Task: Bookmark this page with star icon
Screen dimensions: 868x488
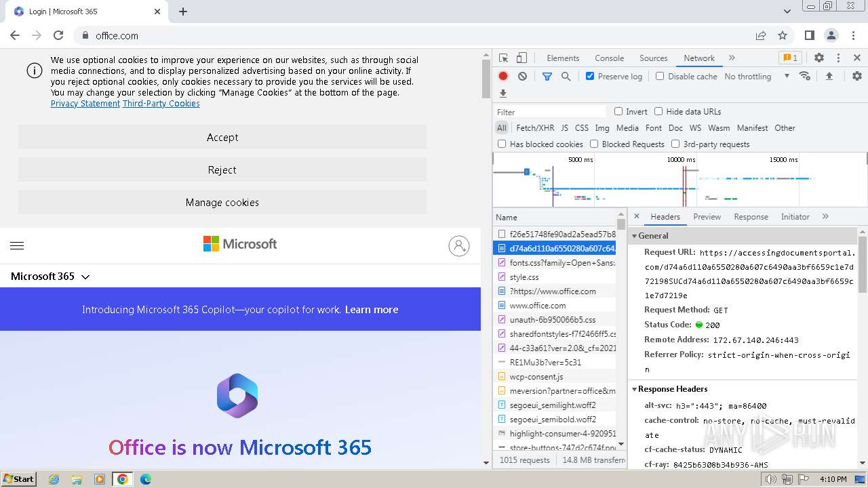Action: pyautogui.click(x=783, y=35)
